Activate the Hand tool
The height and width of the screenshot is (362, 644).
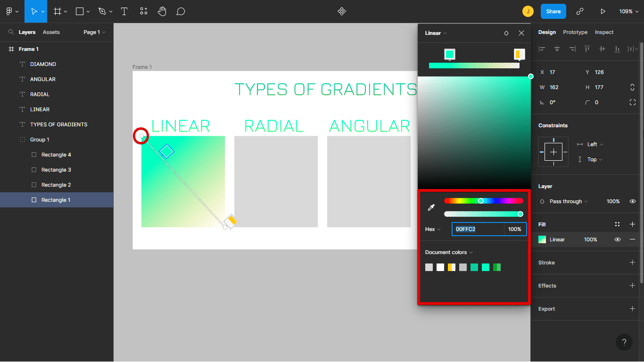point(162,11)
